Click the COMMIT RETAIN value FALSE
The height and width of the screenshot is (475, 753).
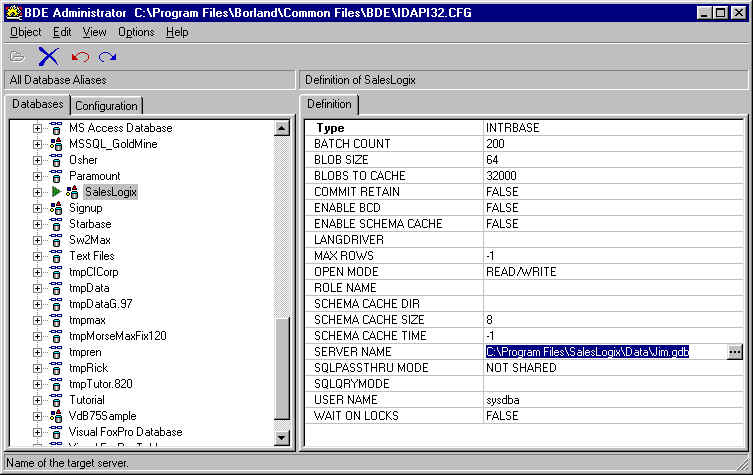[502, 192]
